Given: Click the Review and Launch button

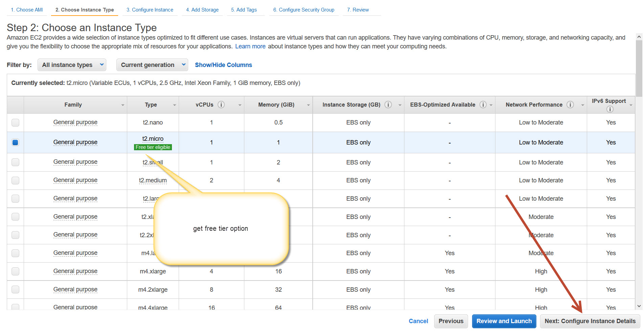Looking at the screenshot, I should (x=504, y=321).
